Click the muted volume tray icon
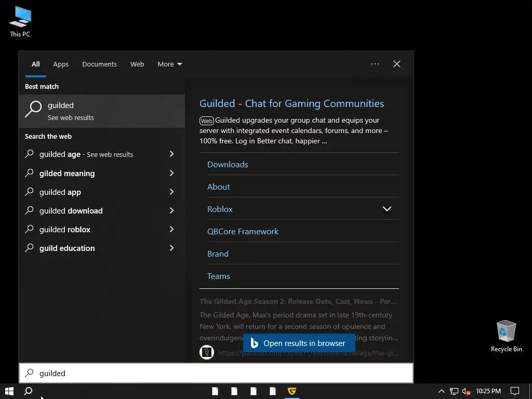The width and height of the screenshot is (532, 399). (466, 391)
